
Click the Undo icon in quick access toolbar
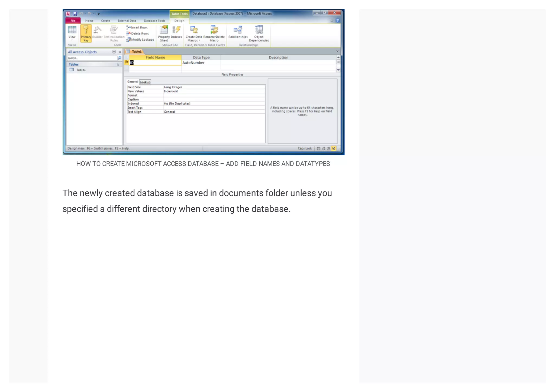point(81,14)
